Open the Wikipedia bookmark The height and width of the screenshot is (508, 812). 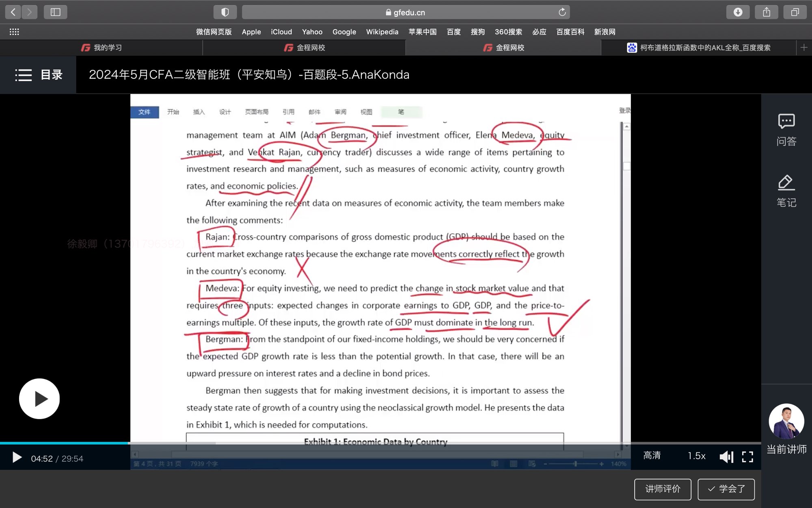tap(382, 32)
